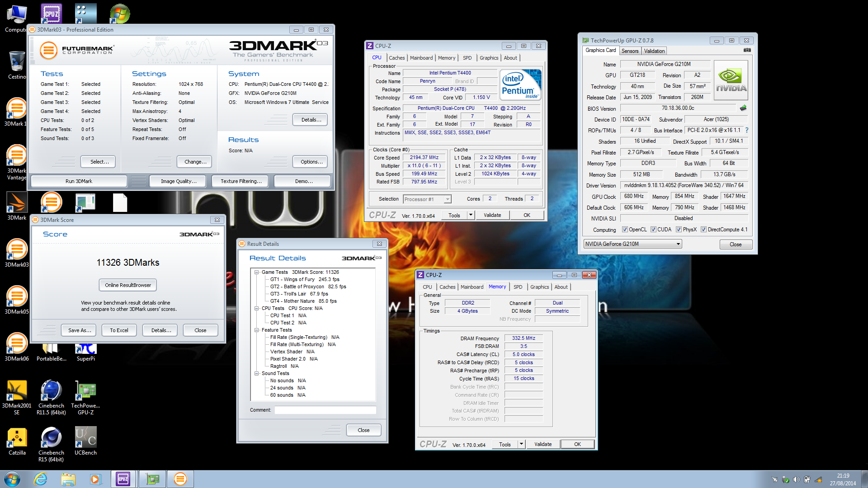The width and height of the screenshot is (868, 488).
Task: Click Image Quality... button
Action: click(x=179, y=181)
